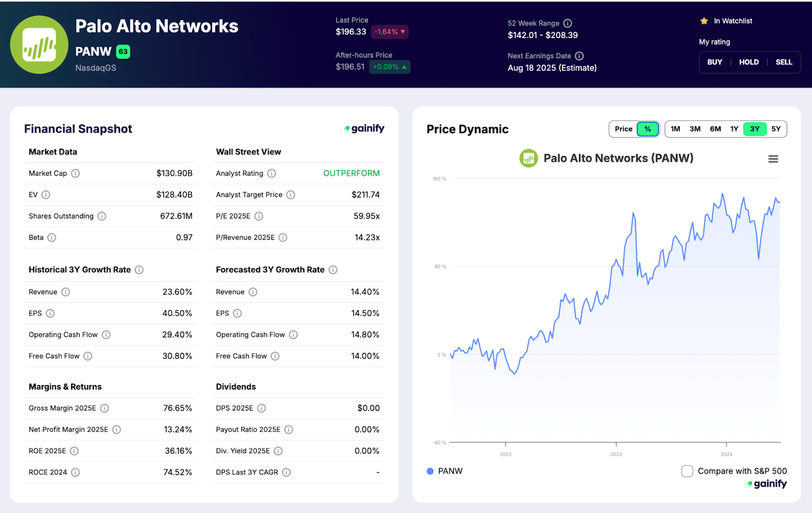Click info icon beside DPS Last 3Y CAGR
The width and height of the screenshot is (812, 513).
coord(286,472)
